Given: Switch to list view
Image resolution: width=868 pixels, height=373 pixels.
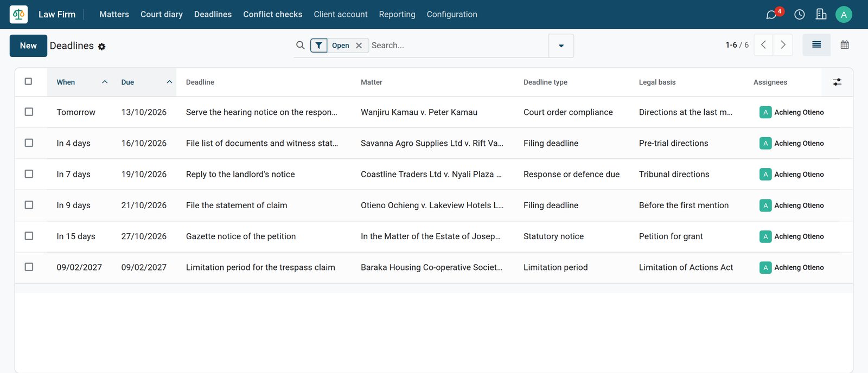Looking at the screenshot, I should coord(816,45).
